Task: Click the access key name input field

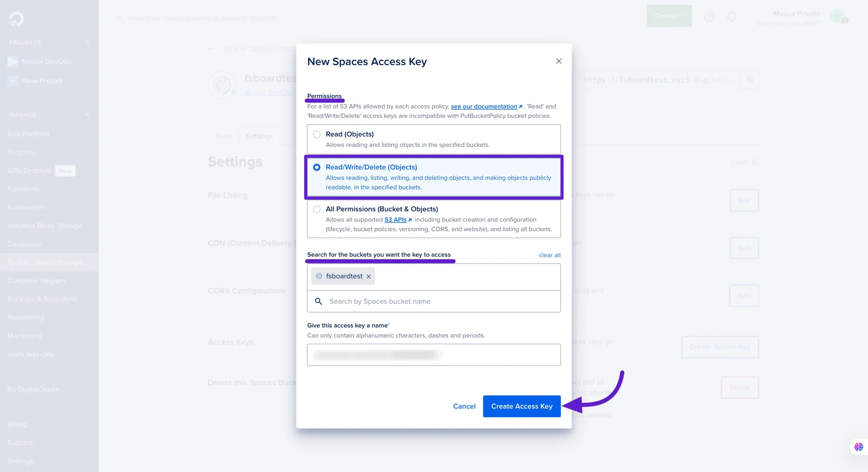Action: (x=434, y=354)
